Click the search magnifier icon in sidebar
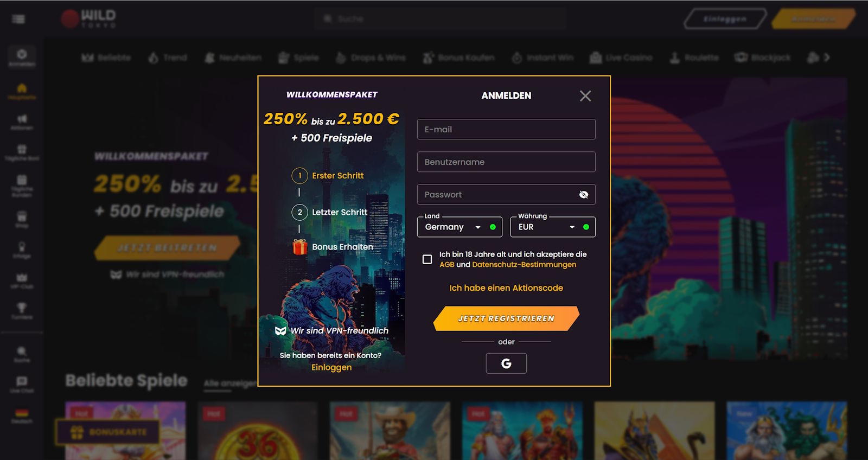 coord(22,354)
